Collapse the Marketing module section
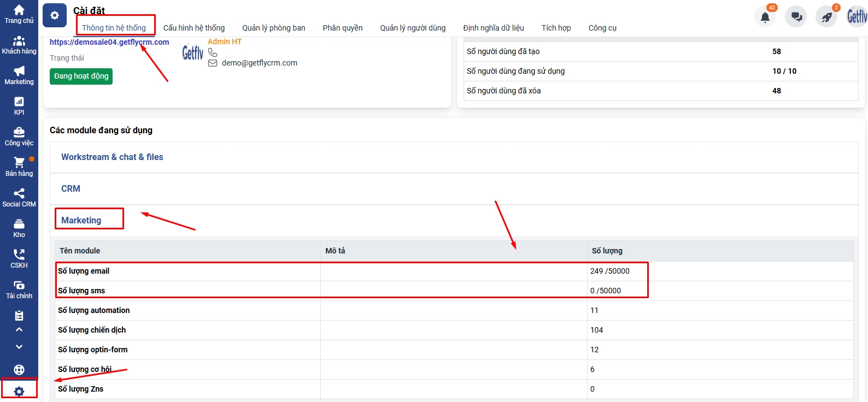 (x=81, y=221)
